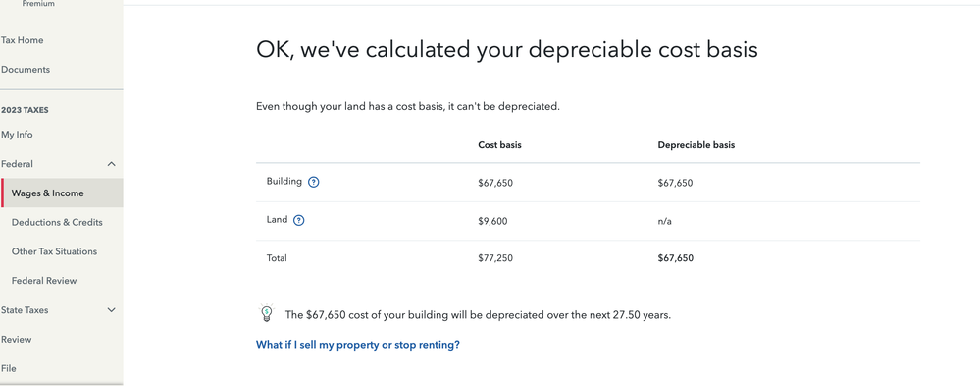Image resolution: width=980 pixels, height=386 pixels.
Task: Open Federal Review item
Action: coord(44,281)
